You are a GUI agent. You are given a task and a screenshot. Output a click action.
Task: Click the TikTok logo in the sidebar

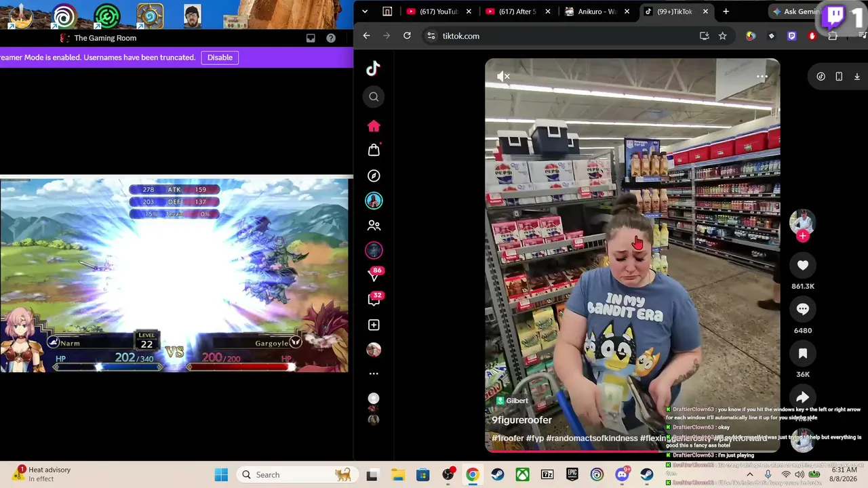pyautogui.click(x=373, y=68)
